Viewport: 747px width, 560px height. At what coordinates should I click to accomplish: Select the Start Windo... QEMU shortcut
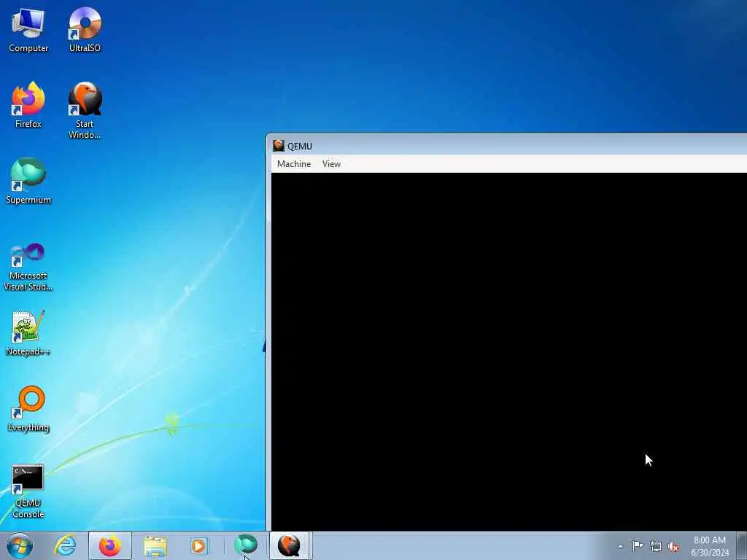[x=85, y=111]
